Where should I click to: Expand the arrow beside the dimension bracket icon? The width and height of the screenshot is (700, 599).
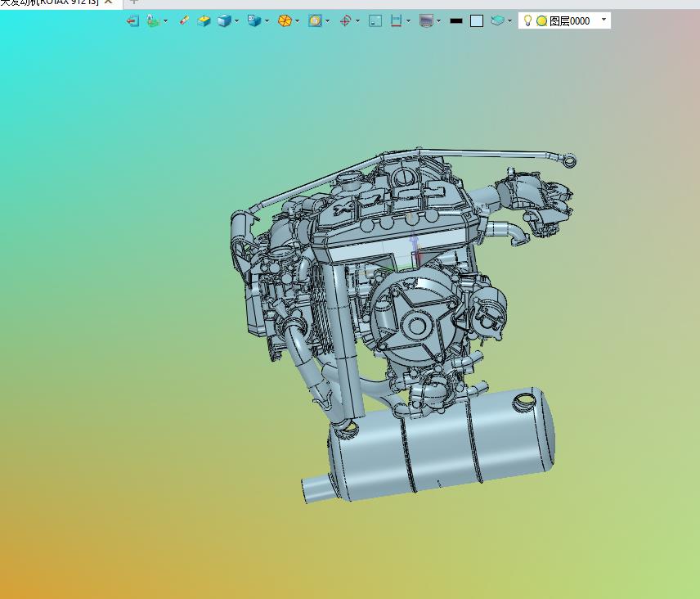pos(409,20)
